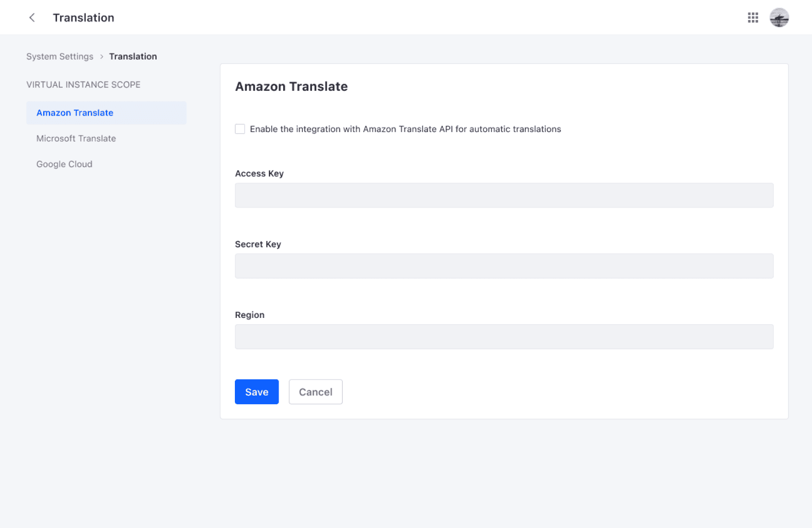Image resolution: width=812 pixels, height=528 pixels.
Task: Click the Amazon Translate API integration label text
Action: point(405,129)
